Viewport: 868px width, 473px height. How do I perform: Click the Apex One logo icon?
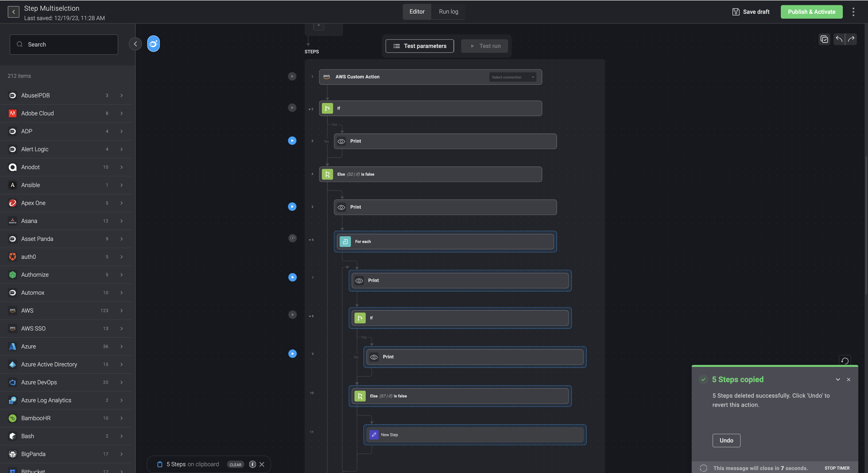click(x=12, y=203)
